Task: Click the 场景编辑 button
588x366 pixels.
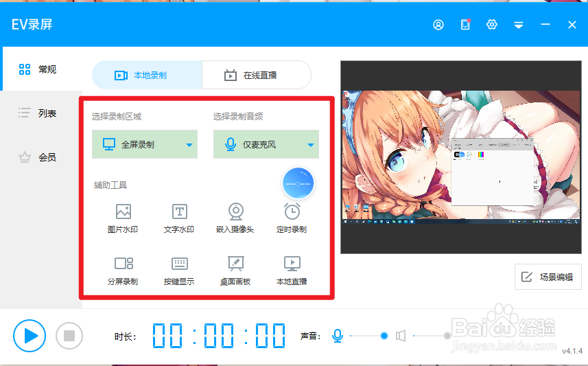Action: [548, 277]
